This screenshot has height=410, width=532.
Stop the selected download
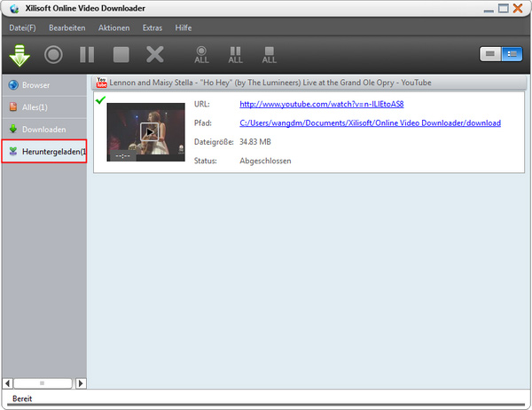pyautogui.click(x=121, y=55)
